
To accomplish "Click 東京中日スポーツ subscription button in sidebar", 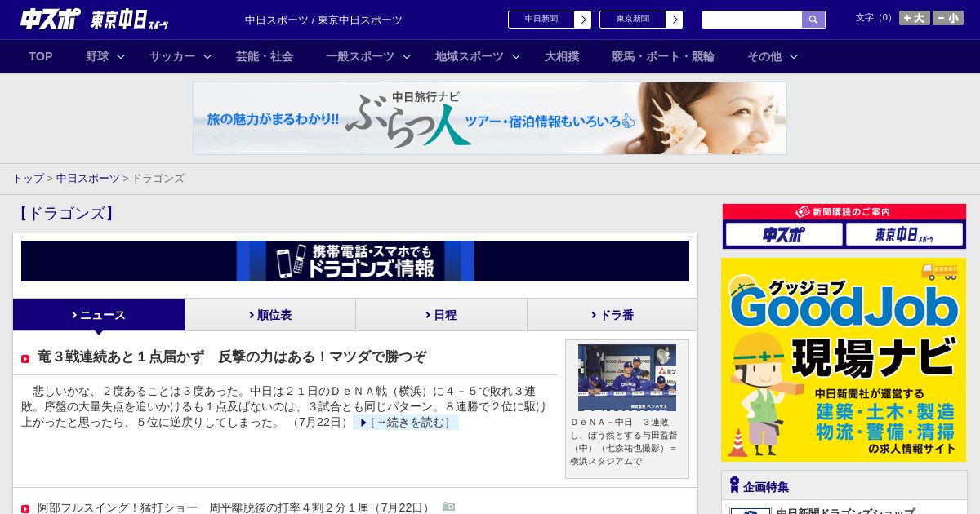I will [904, 235].
